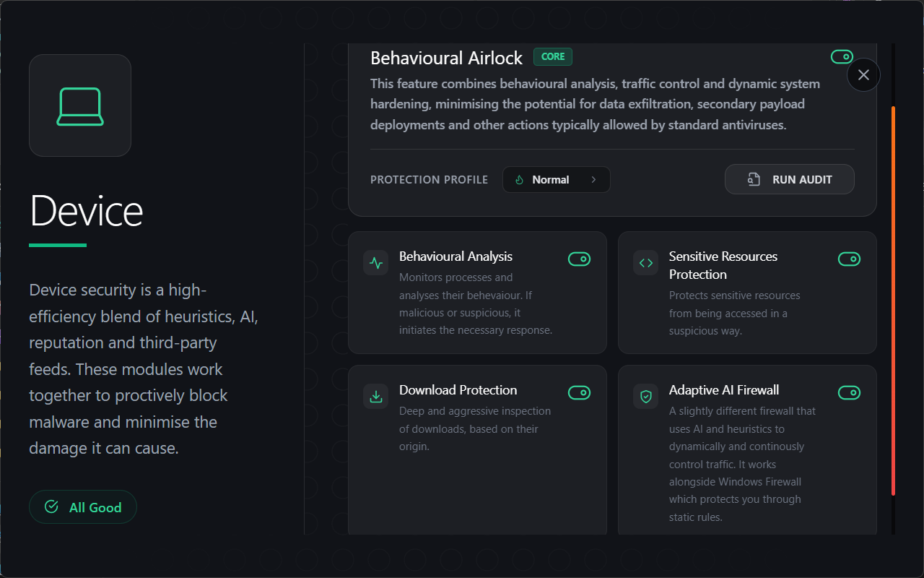This screenshot has width=924, height=578.
Task: Switch off Download Protection
Action: point(579,392)
